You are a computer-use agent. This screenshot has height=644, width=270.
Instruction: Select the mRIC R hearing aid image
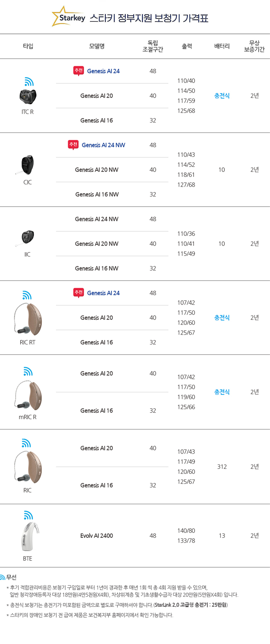pyautogui.click(x=28, y=395)
